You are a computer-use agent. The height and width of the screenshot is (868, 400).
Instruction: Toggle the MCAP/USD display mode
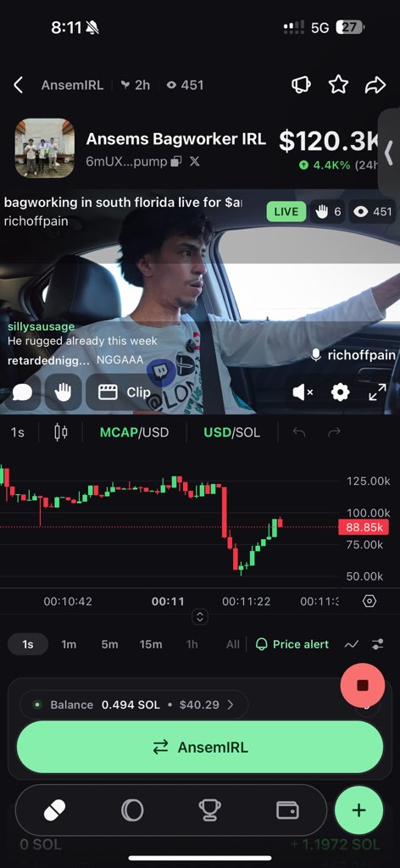point(134,432)
